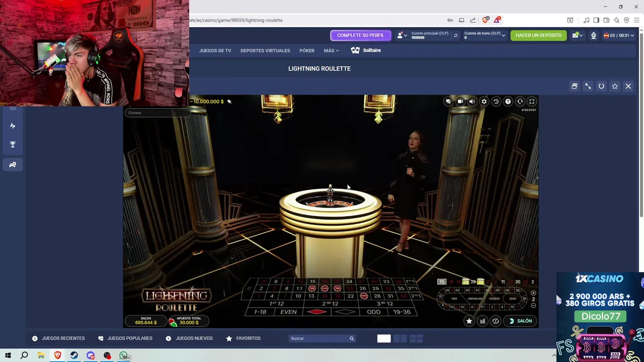Open Solitaire menu link

pos(366,50)
